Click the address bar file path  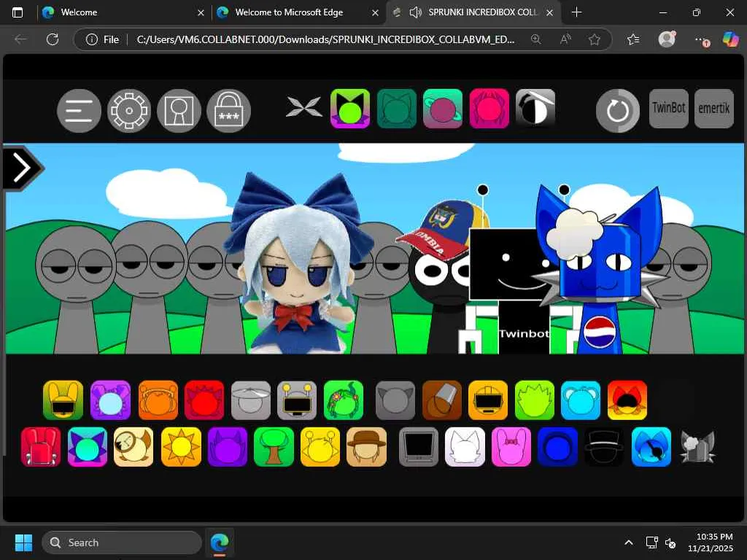325,39
